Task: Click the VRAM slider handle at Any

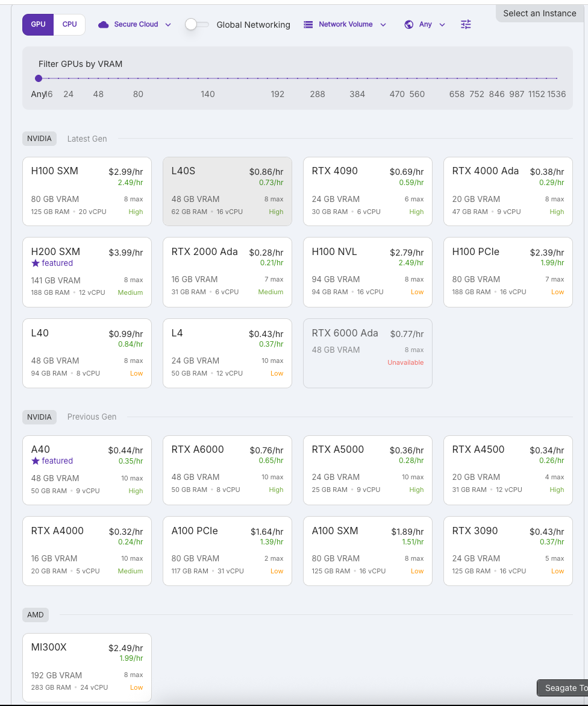Action: click(39, 78)
